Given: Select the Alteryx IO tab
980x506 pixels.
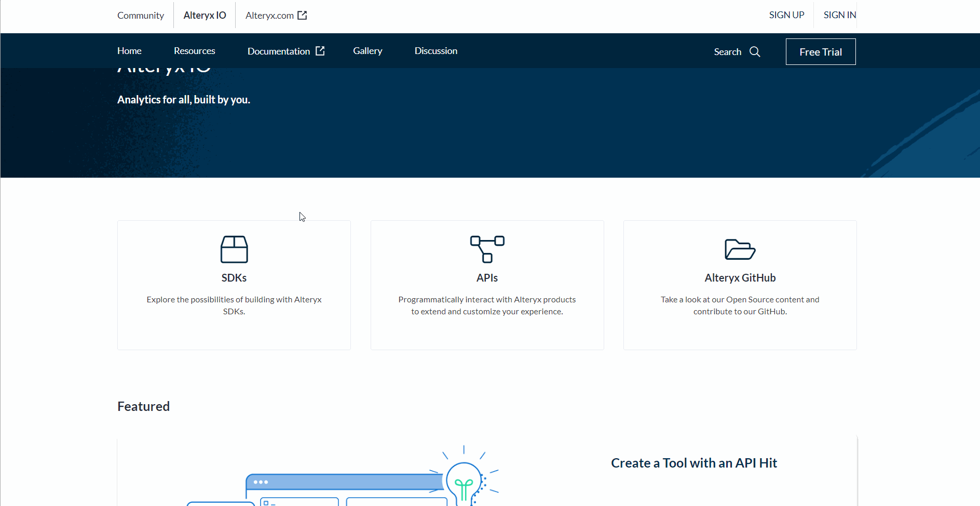Looking at the screenshot, I should (205, 16).
